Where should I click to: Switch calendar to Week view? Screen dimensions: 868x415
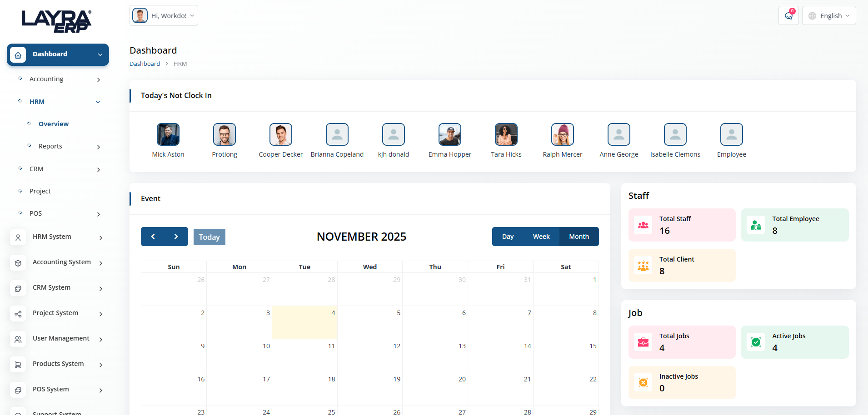(541, 237)
